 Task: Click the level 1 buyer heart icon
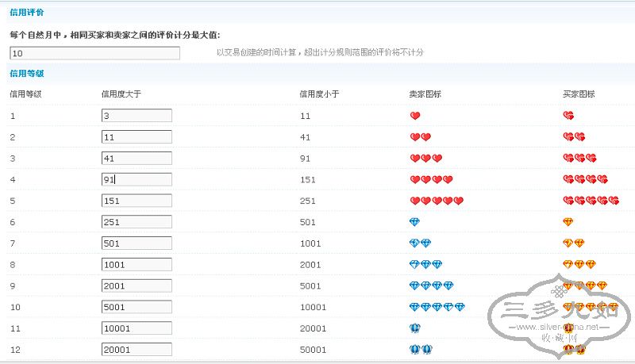click(568, 115)
